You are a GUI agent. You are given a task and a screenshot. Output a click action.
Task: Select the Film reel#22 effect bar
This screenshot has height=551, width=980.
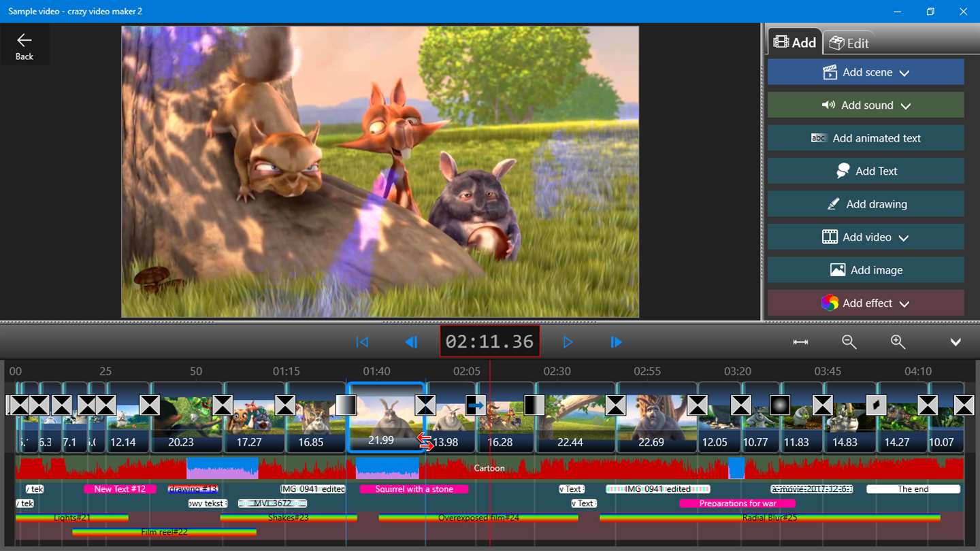point(164,532)
